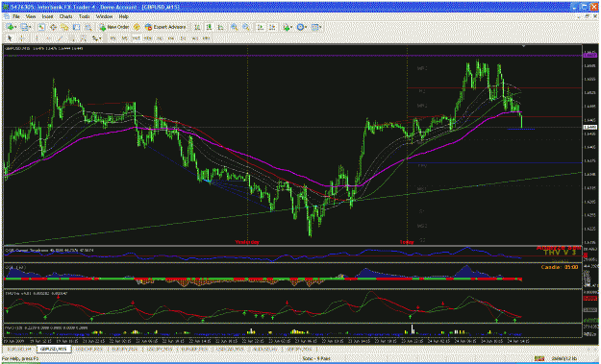601x364 pixels.
Task: Zoom out of the chart
Action: (x=246, y=27)
